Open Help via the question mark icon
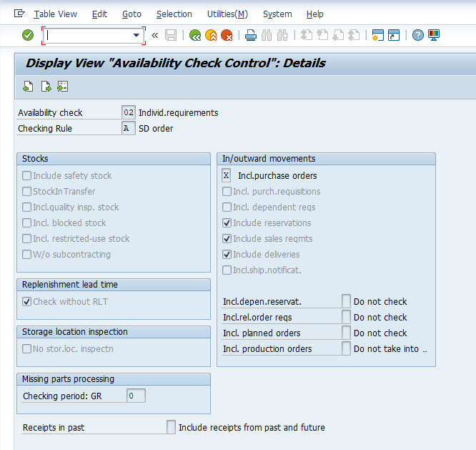This screenshot has width=476, height=450. pos(418,35)
